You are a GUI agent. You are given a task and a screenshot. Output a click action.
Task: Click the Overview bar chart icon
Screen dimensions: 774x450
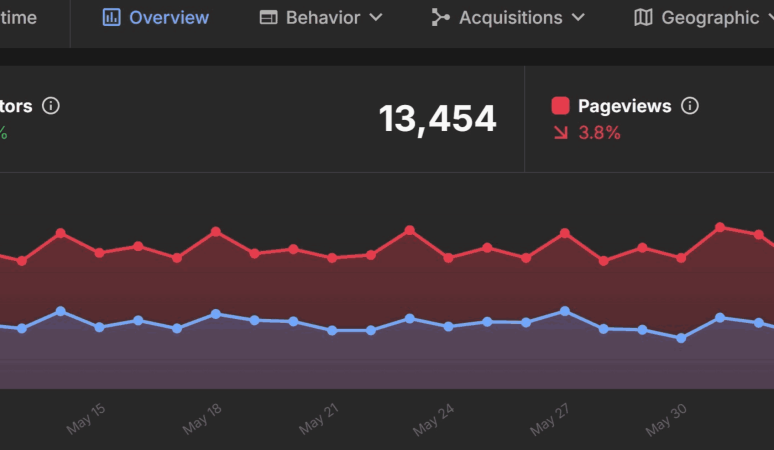[112, 18]
